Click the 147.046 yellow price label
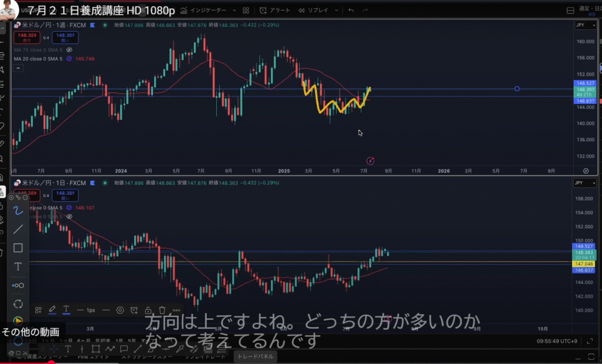Screen dimensions: 602x364 [584, 264]
